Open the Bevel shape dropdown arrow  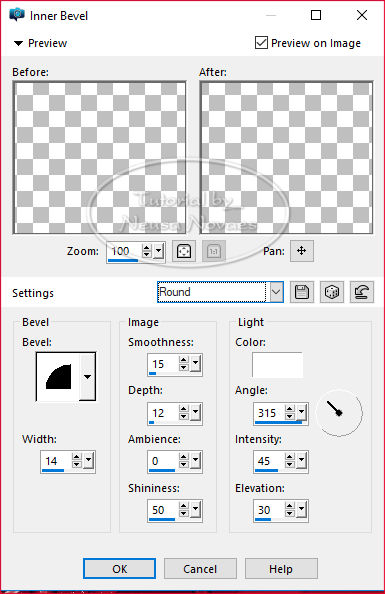pyautogui.click(x=88, y=377)
